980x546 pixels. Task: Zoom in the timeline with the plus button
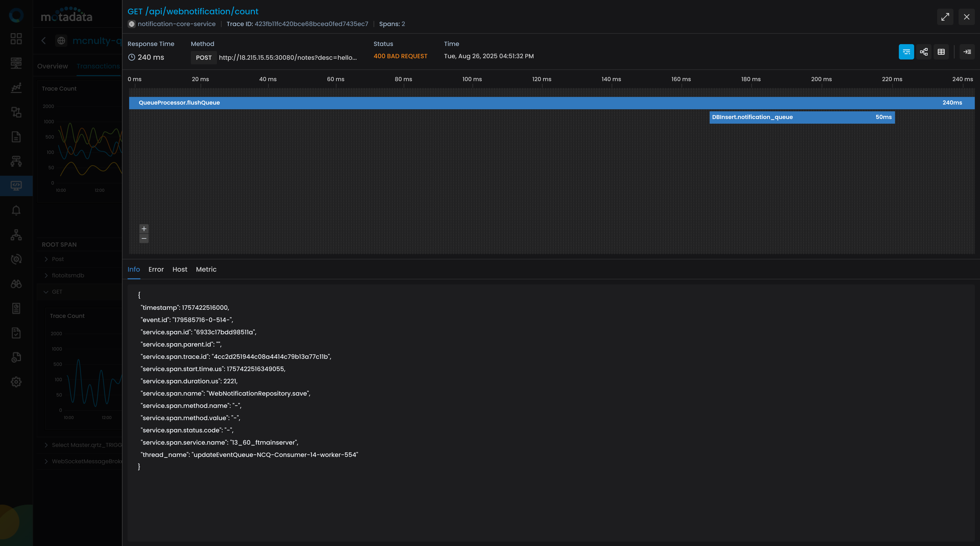(x=144, y=229)
